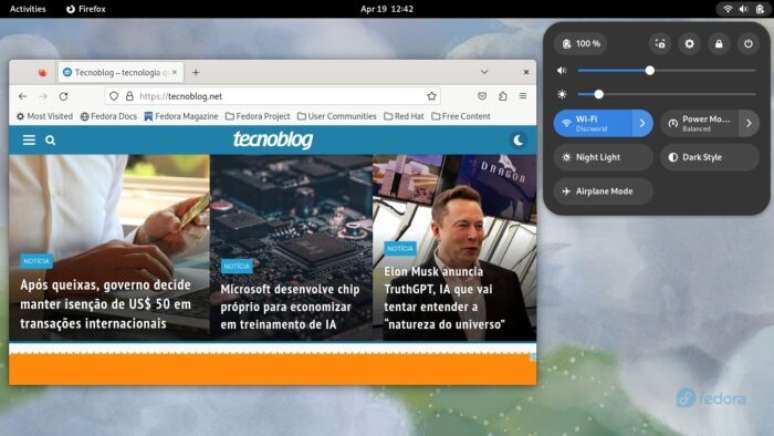This screenshot has height=436, width=774.
Task: Open Firefox app menu in top bar
Action: point(86,9)
